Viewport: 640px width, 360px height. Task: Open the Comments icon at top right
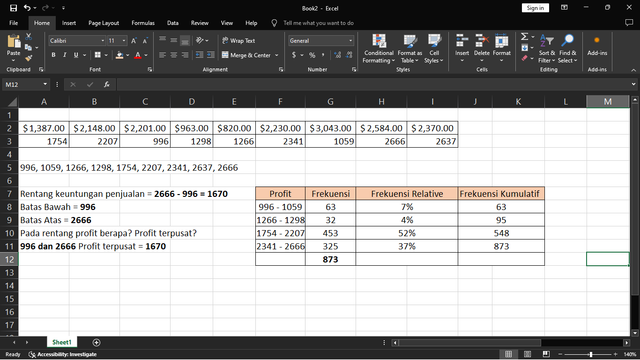click(629, 23)
